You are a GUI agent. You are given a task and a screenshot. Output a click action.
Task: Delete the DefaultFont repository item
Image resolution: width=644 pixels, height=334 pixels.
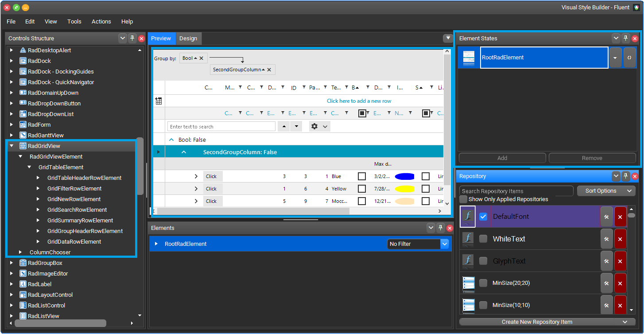click(621, 217)
